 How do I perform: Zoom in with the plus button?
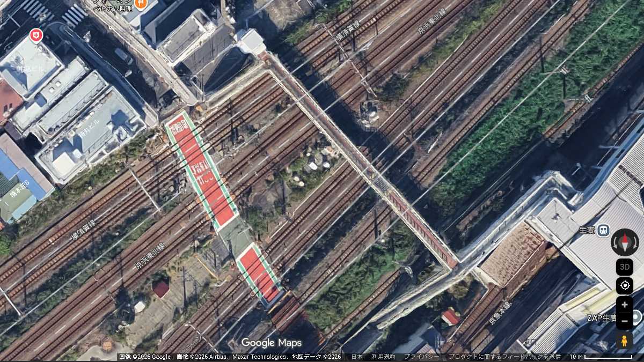(x=625, y=305)
